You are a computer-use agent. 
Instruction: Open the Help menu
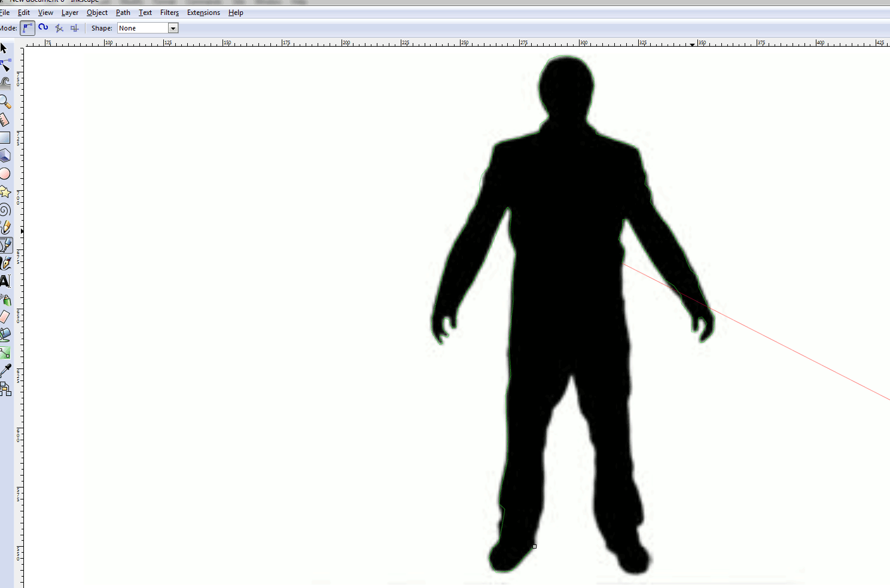(236, 13)
